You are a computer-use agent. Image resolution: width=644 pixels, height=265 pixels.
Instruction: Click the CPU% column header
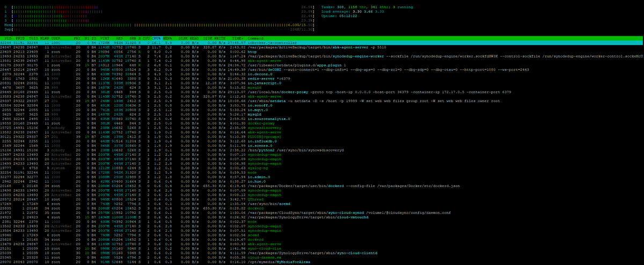click(157, 39)
